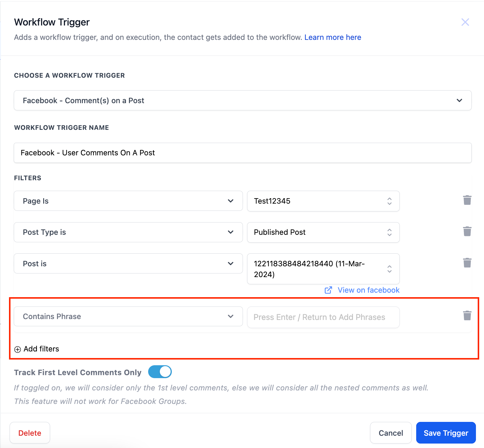Trash the Post is filter row

[467, 263]
